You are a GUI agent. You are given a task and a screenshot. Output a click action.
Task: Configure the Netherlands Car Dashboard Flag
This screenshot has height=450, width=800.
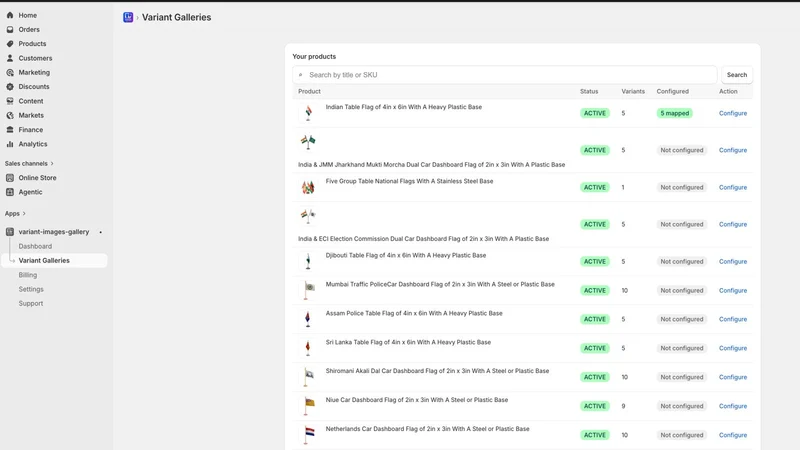733,435
